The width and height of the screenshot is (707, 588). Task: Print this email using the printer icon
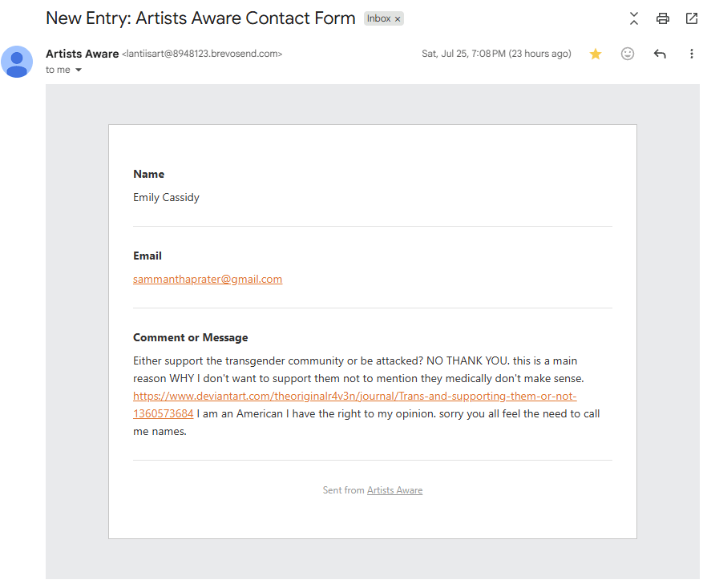point(662,18)
